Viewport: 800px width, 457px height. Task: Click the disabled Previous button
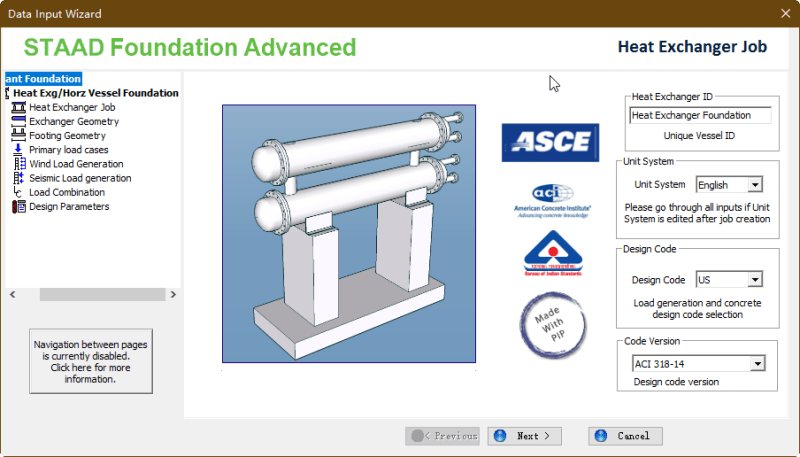point(442,436)
